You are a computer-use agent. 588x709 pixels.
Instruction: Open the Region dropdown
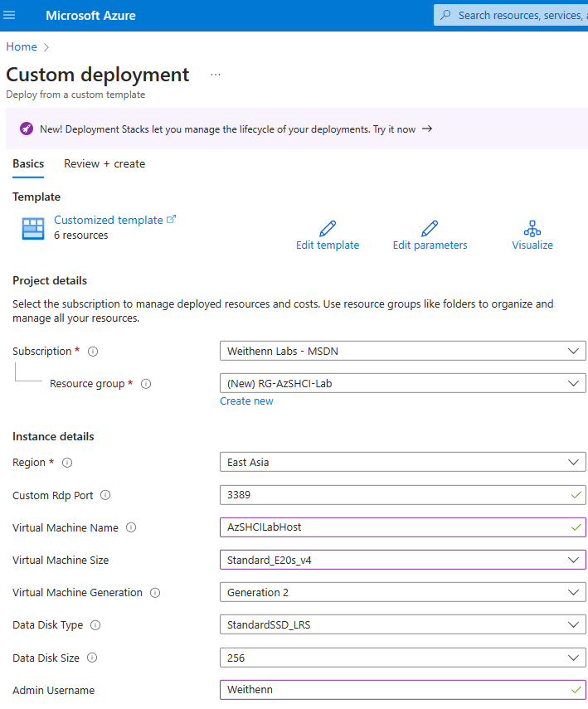click(402, 462)
